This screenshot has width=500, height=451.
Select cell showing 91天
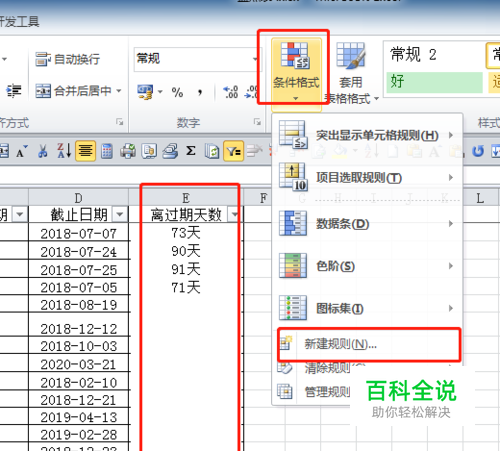(186, 269)
